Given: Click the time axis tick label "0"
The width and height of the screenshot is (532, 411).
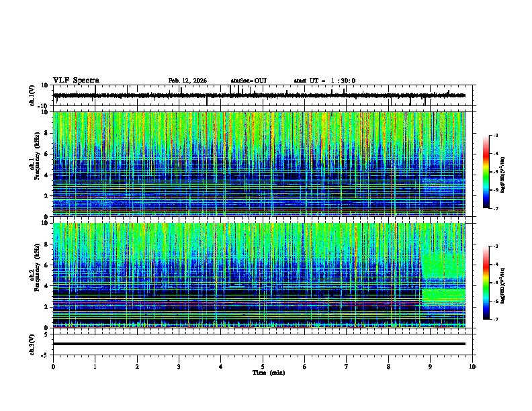Looking at the screenshot, I should (x=53, y=367).
